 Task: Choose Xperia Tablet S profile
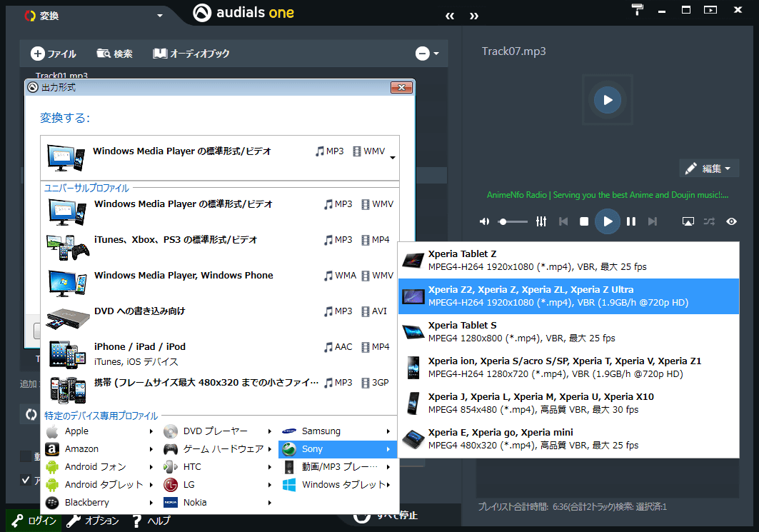click(568, 331)
